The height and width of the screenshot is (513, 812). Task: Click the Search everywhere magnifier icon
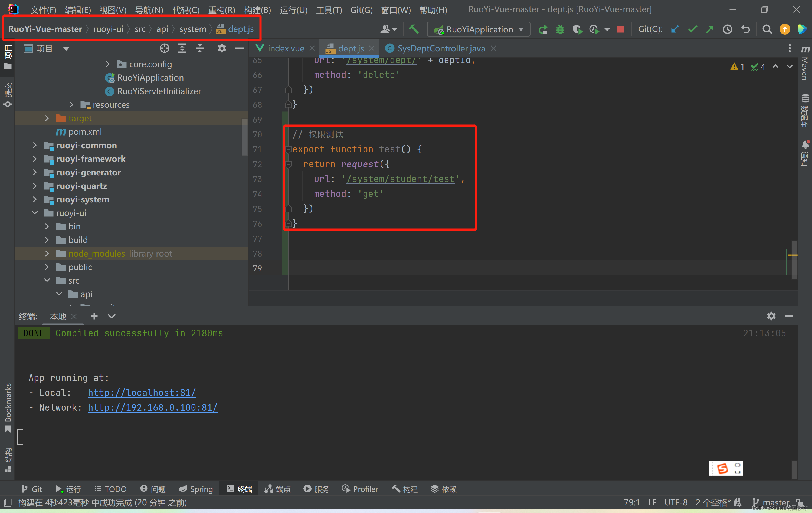click(x=767, y=29)
